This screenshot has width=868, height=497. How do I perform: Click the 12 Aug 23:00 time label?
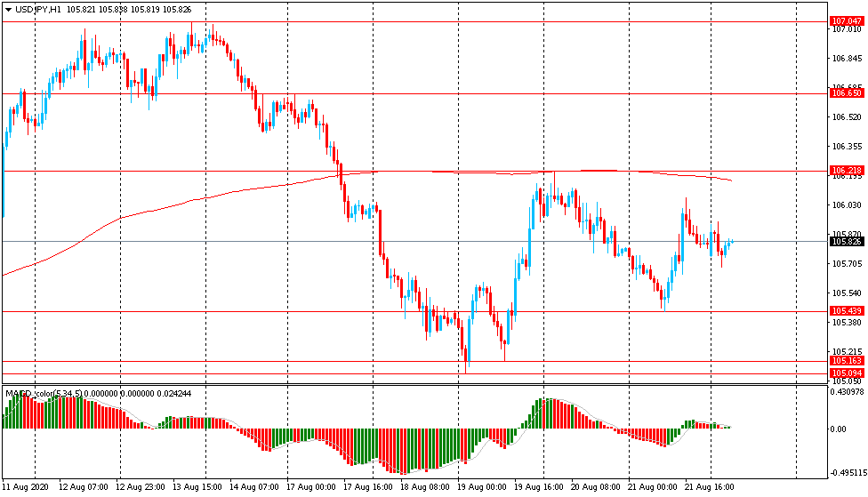coord(140,487)
